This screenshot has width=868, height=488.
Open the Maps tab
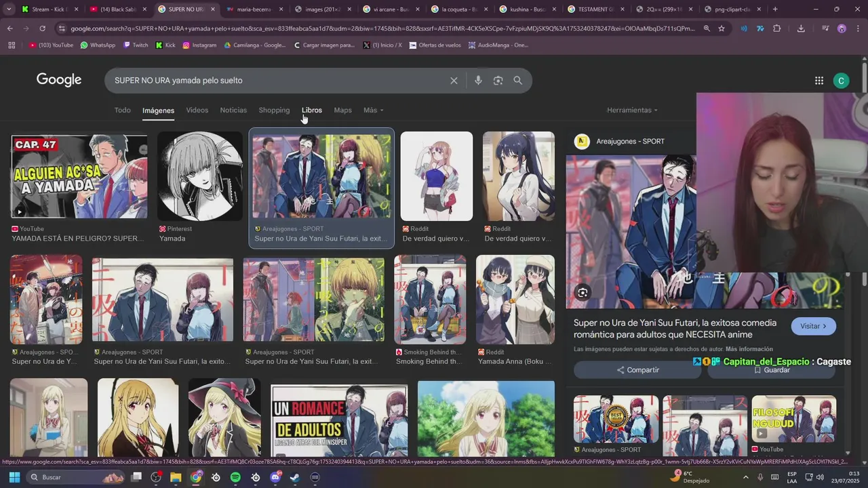click(x=342, y=110)
